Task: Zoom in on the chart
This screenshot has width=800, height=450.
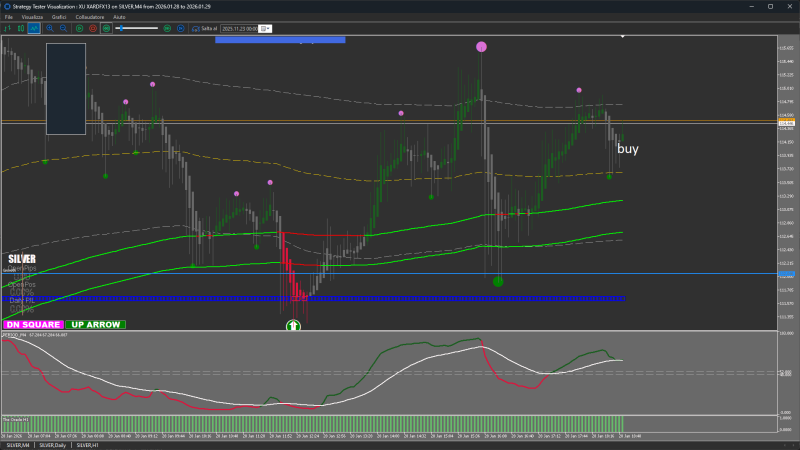Action: [50, 29]
